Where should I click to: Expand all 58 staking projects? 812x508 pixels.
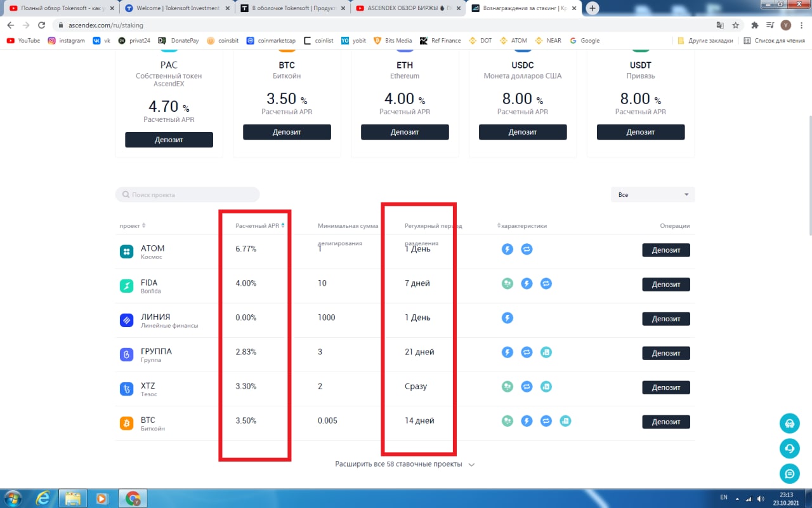[405, 464]
